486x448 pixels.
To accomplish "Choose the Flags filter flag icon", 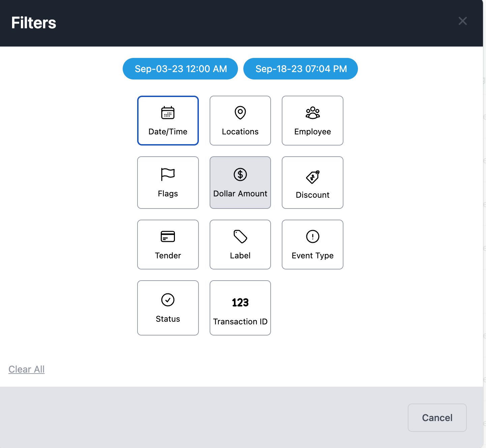I will [168, 174].
